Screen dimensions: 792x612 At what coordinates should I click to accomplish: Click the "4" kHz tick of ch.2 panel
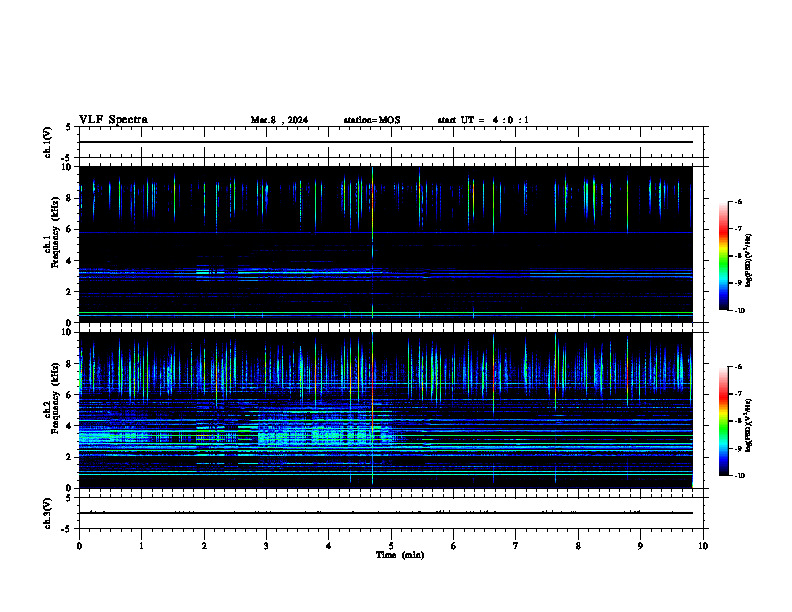[x=70, y=426]
